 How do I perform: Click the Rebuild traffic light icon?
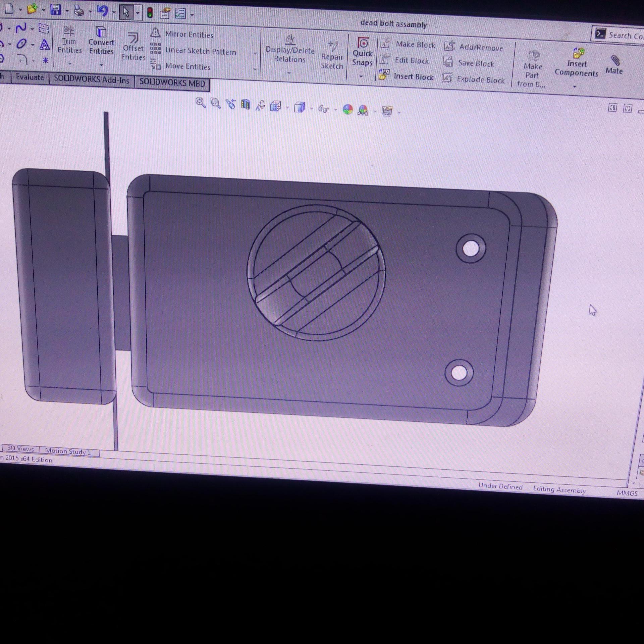[150, 13]
